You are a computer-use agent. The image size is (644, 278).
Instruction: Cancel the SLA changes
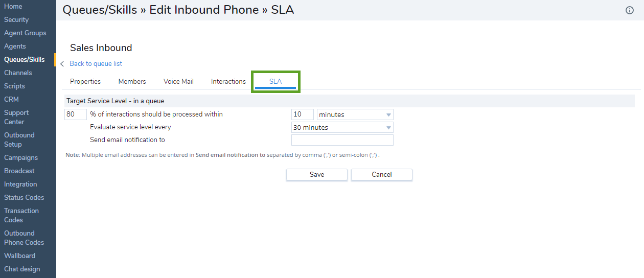point(382,174)
